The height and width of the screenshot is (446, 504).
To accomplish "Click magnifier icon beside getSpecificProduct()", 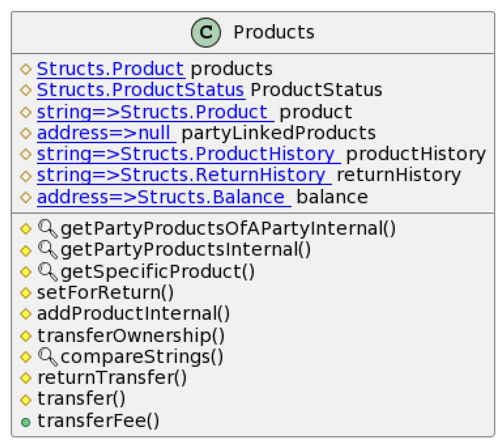I will (x=48, y=272).
